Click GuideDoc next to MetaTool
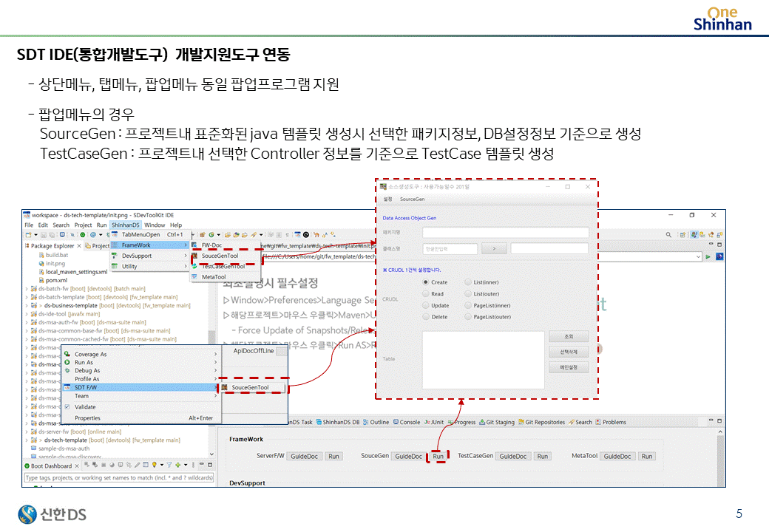 617,456
